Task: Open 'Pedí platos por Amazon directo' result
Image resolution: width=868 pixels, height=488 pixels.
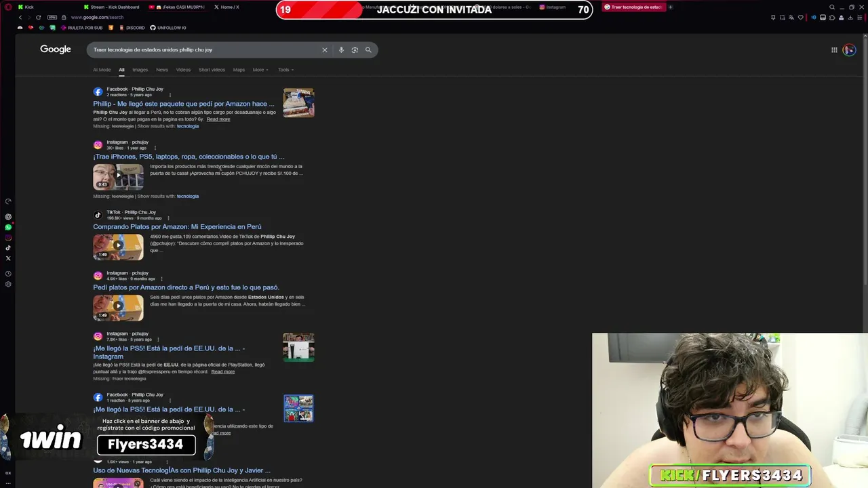Action: (186, 287)
